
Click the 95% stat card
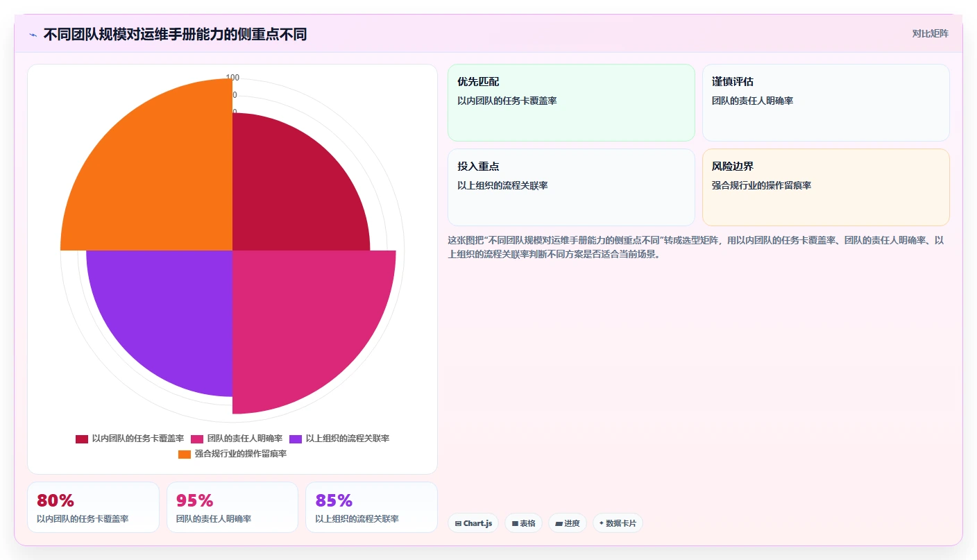tap(232, 507)
